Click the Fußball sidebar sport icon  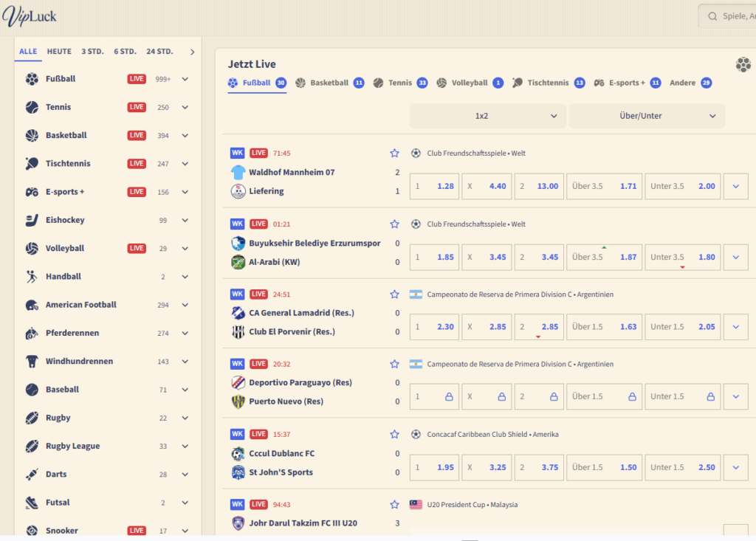point(32,79)
